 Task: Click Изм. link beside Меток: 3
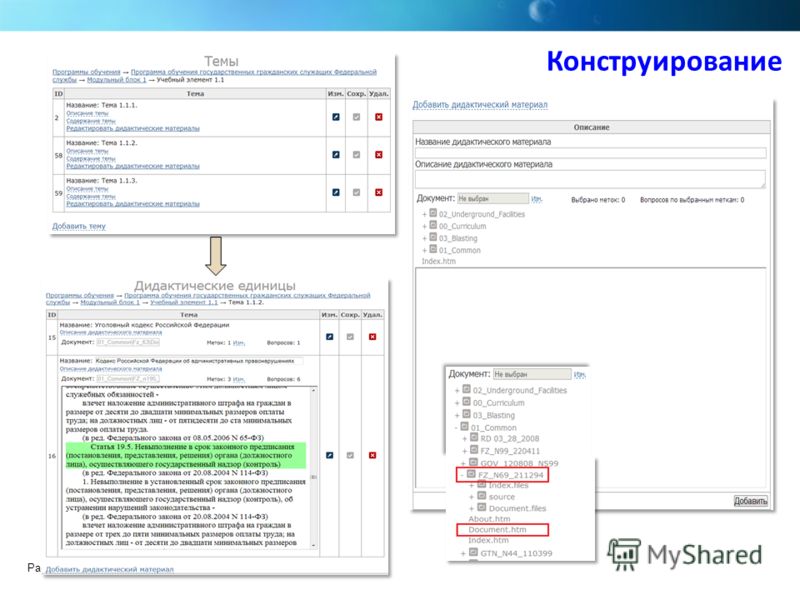tap(239, 379)
